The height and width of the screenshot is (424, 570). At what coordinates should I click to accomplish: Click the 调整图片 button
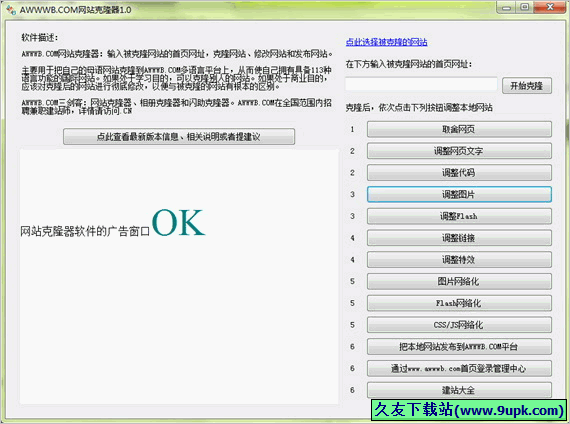click(x=459, y=195)
